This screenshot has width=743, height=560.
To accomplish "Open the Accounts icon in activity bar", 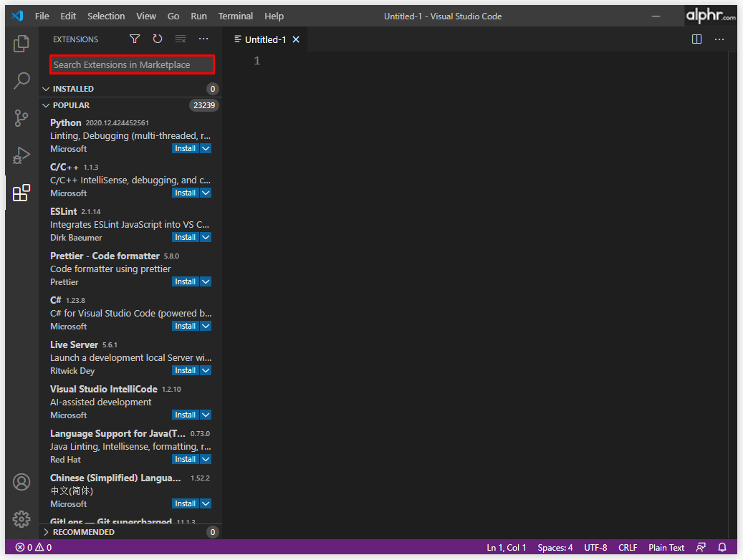I will click(x=21, y=482).
